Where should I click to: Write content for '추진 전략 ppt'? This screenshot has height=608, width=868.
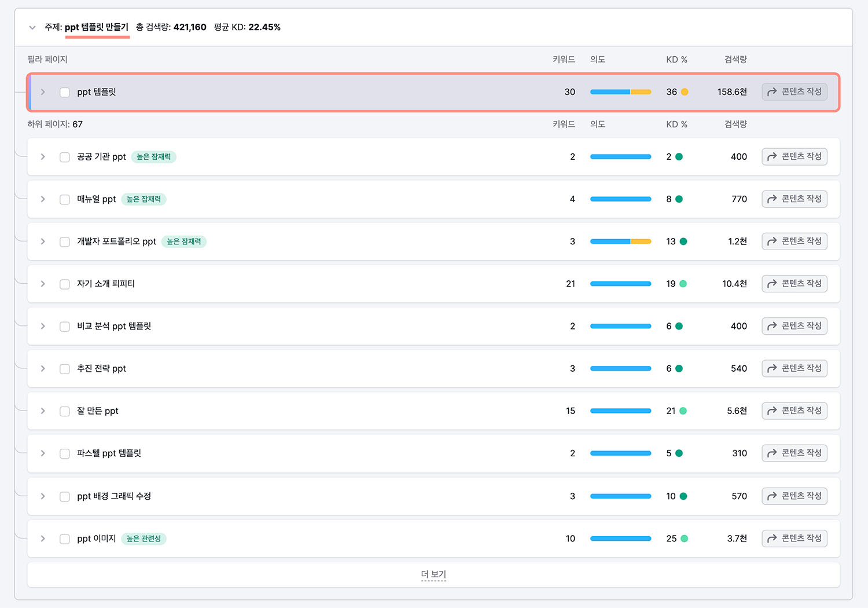(795, 368)
